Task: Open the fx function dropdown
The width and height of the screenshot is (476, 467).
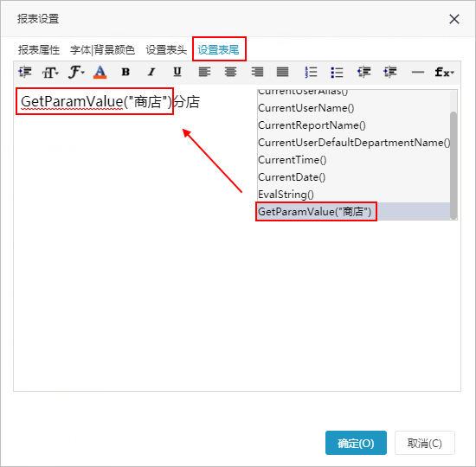Action: 444,73
